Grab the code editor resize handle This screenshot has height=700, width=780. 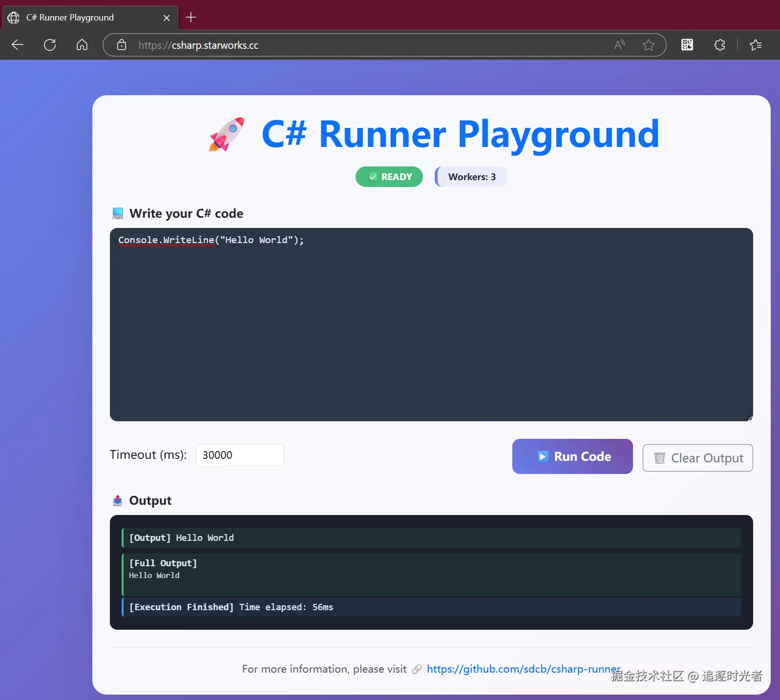[750, 418]
